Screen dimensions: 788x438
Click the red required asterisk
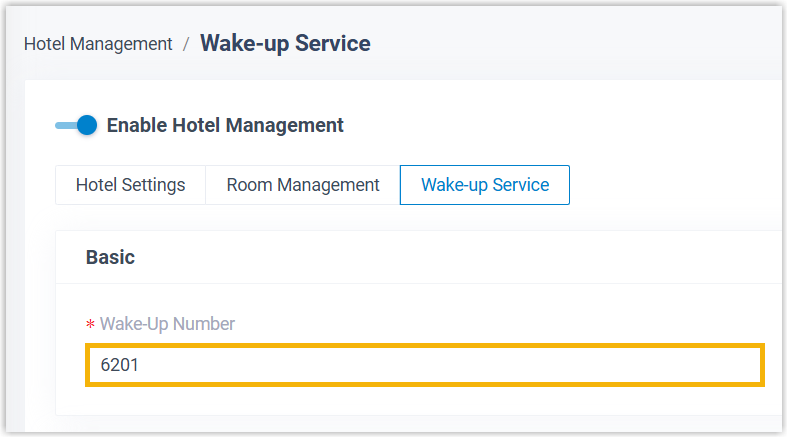click(90, 325)
